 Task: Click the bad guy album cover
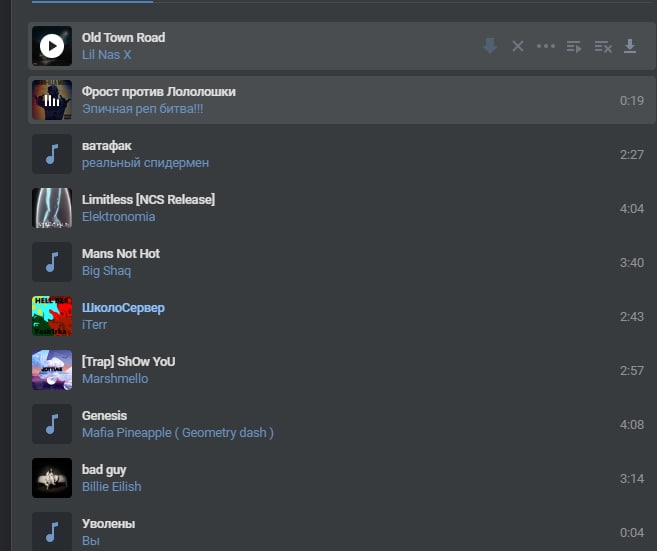pyautogui.click(x=52, y=478)
